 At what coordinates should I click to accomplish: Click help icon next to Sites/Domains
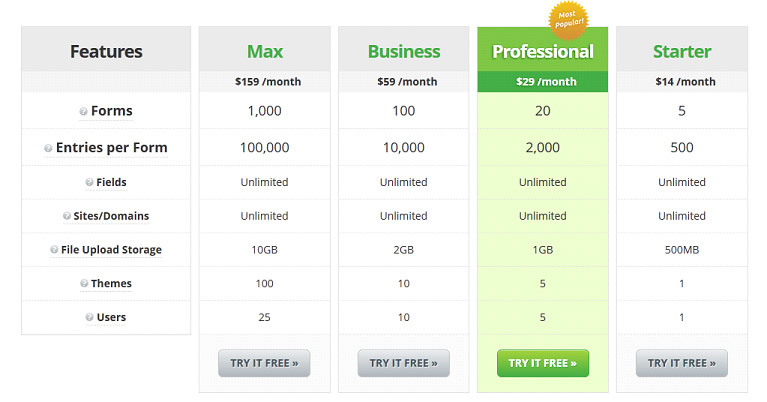66,216
